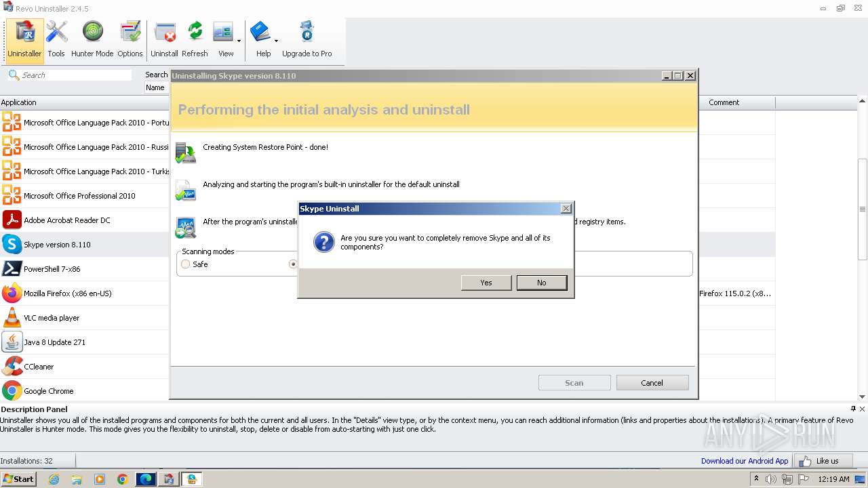Screen dimensions: 868x488
Task: Open Google Chrome from taskbar
Action: pos(123,479)
